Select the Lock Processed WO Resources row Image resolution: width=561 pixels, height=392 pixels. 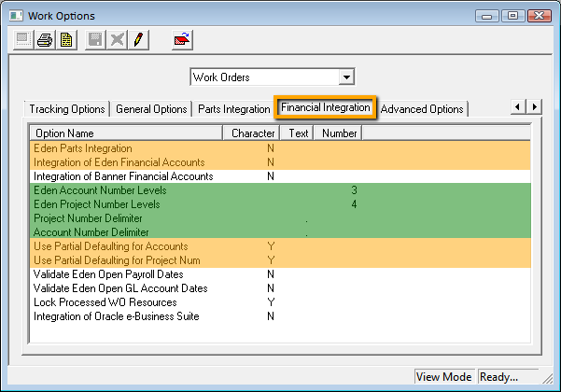pyautogui.click(x=91, y=302)
